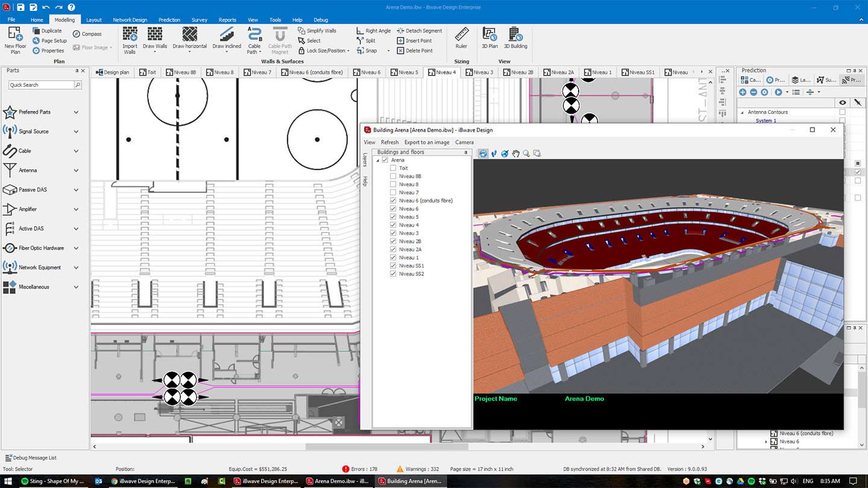The width and height of the screenshot is (868, 488).
Task: Open the Survey ribbon tab
Action: pyautogui.click(x=200, y=20)
